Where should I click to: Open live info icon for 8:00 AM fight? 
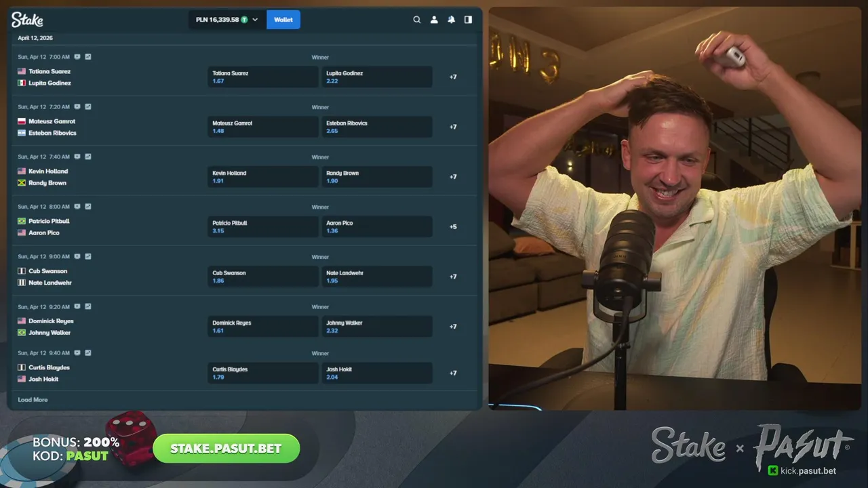coord(77,207)
